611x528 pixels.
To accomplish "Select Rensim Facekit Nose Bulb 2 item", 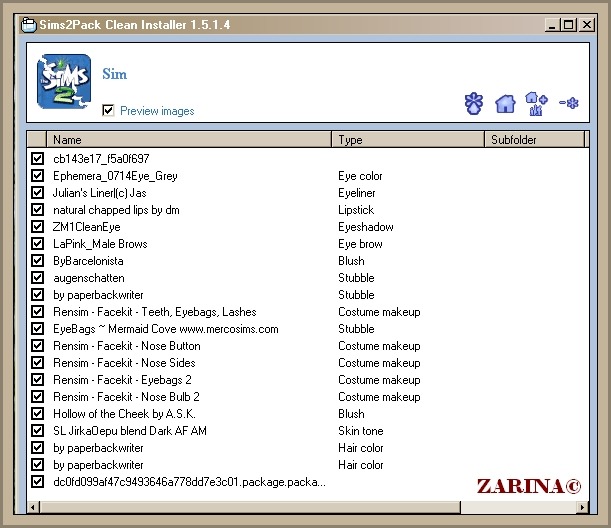I will click(x=126, y=397).
